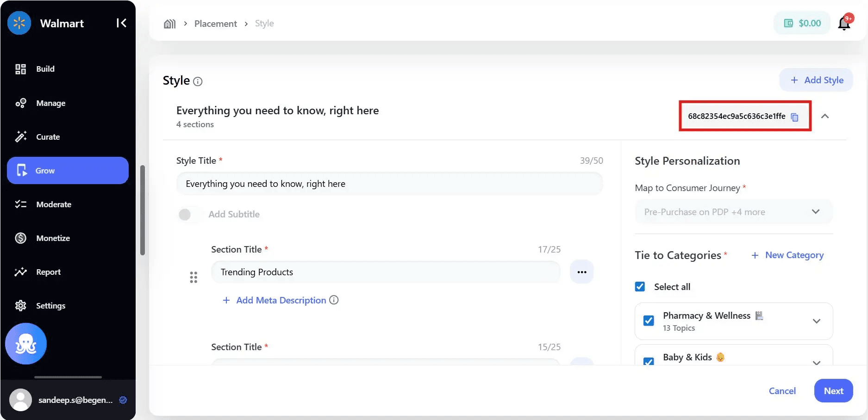The image size is (868, 420).
Task: Open the Report menu
Action: pyautogui.click(x=68, y=272)
